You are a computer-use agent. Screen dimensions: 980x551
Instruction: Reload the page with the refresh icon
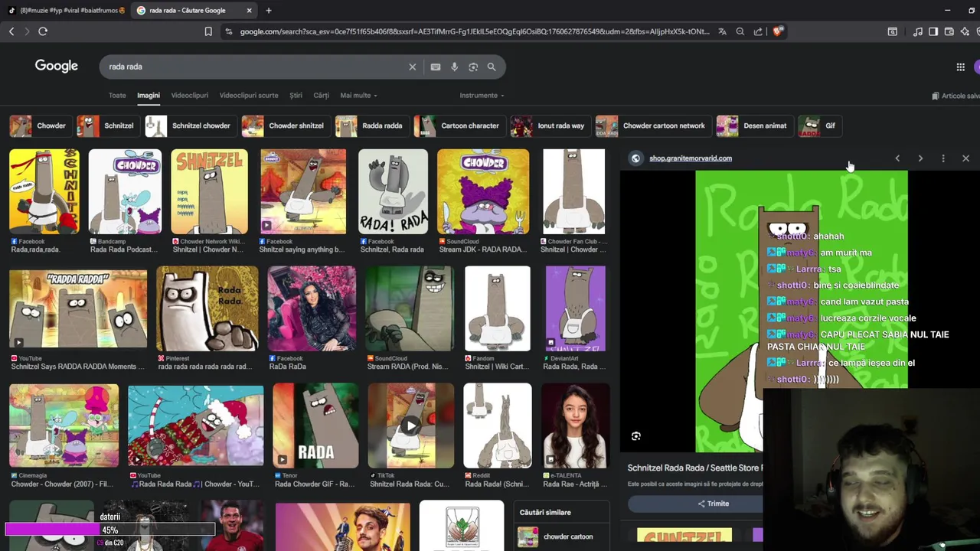pyautogui.click(x=43, y=31)
